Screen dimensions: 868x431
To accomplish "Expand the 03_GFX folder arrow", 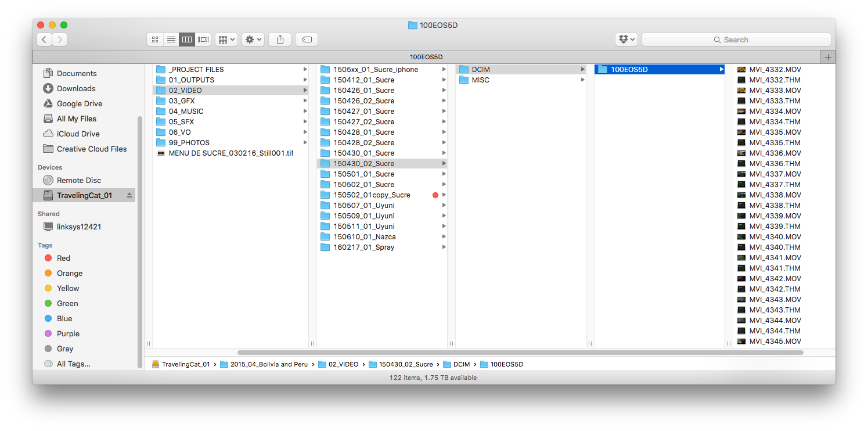I will coord(305,100).
